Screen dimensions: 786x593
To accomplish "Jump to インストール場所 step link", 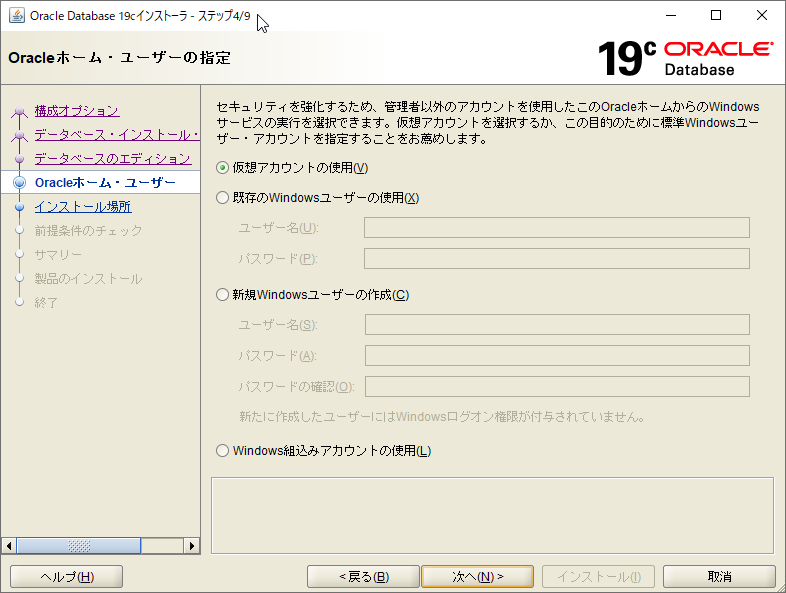I will (x=83, y=207).
